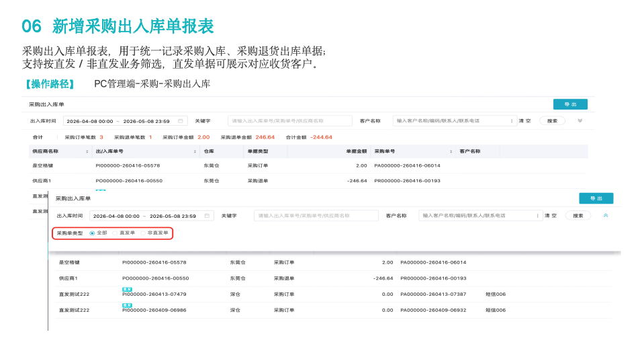Click 采购退单金额 value 246.64

pos(265,137)
